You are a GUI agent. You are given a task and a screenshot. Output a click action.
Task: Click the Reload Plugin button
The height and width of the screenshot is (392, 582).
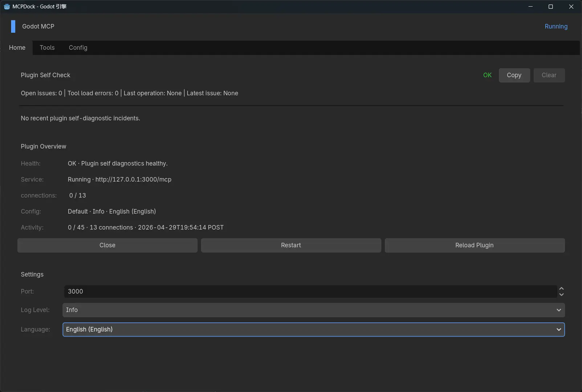(475, 245)
